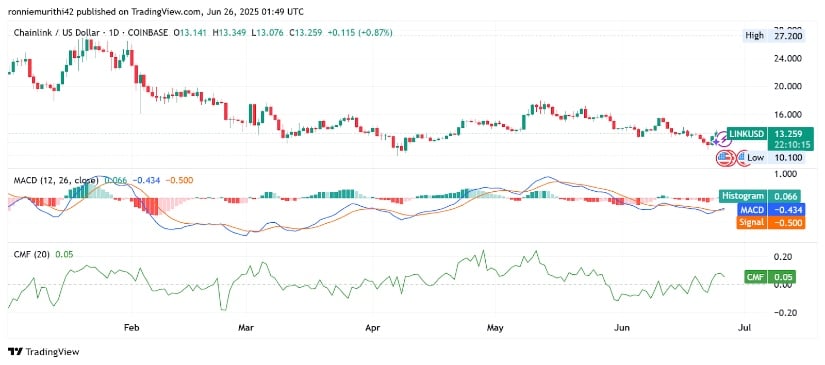Click the green CMF 0.05 axis label
Viewport: 825px width, 365px height.
point(770,277)
